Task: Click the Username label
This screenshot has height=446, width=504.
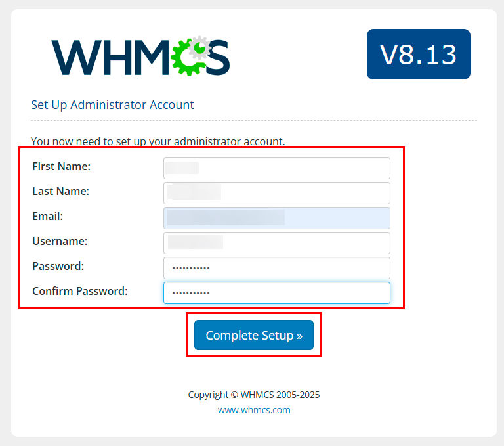Action: 60,241
